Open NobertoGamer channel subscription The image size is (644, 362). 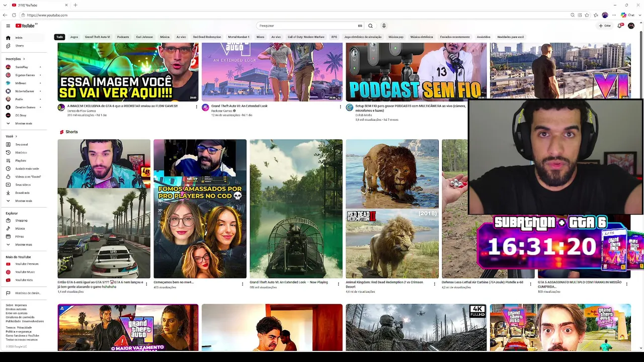click(x=25, y=91)
